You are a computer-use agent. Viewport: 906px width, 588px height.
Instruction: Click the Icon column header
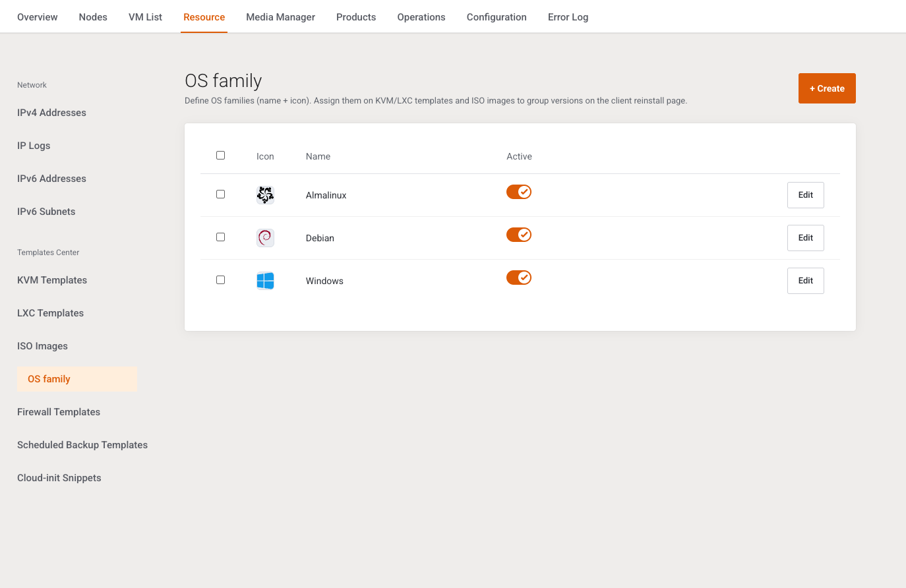[265, 156]
